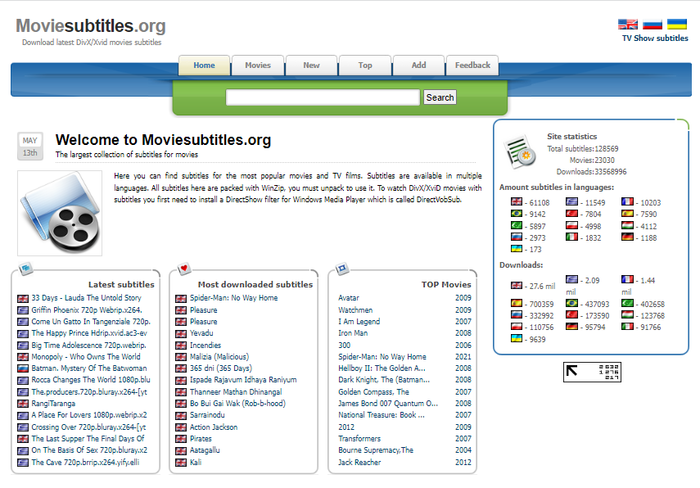Focus the subtitle search input field
Screen dimensions: 700x488
(x=323, y=97)
